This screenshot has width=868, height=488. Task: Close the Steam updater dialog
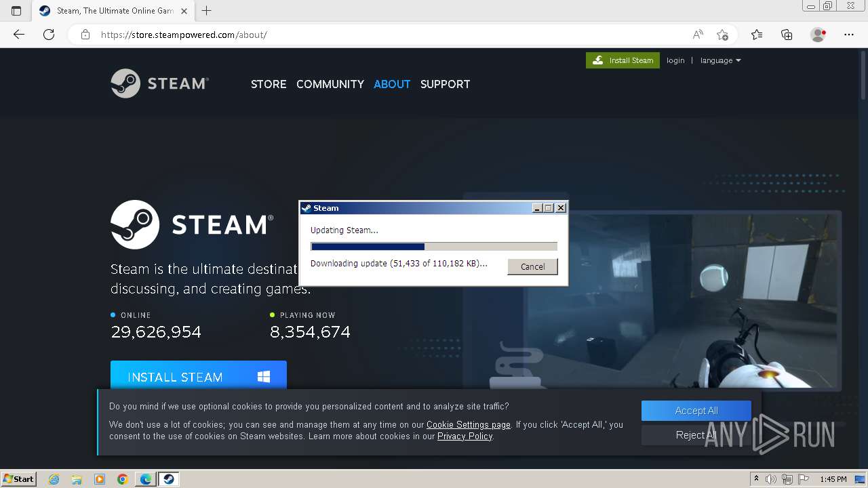coord(561,208)
